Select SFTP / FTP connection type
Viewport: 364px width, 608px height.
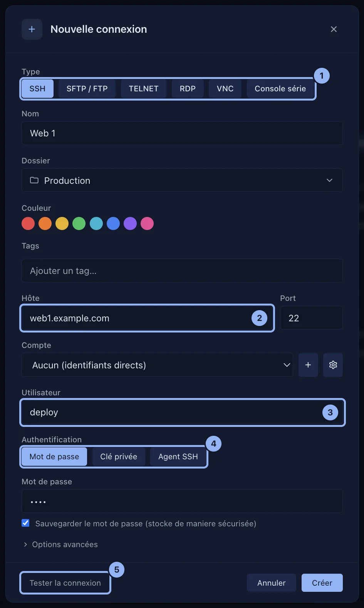coord(87,89)
